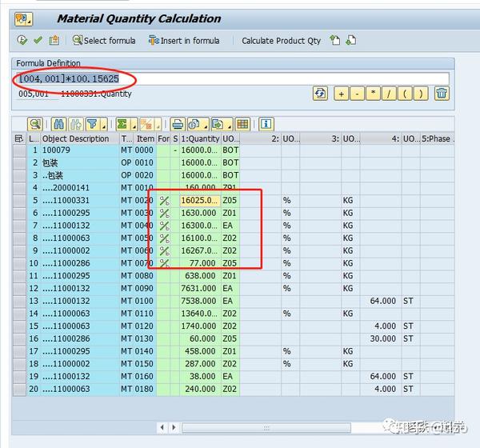Click the quantity cell 1740.000 in row 15
Image resolution: width=480 pixels, height=448 pixels.
coord(200,326)
